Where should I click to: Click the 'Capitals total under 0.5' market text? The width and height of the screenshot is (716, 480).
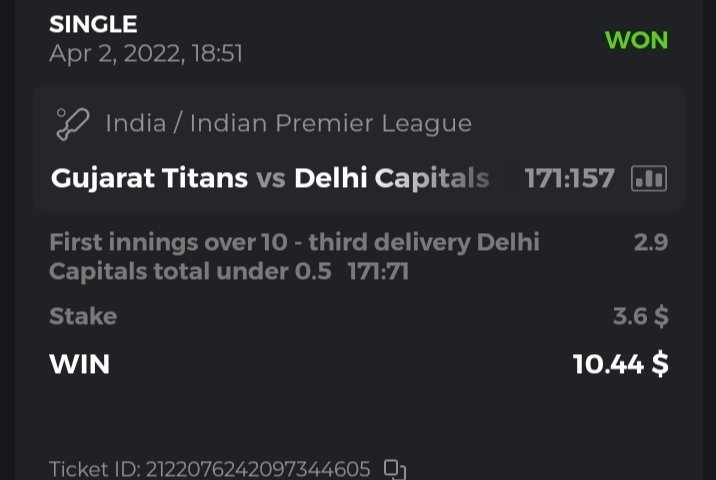pyautogui.click(x=190, y=271)
